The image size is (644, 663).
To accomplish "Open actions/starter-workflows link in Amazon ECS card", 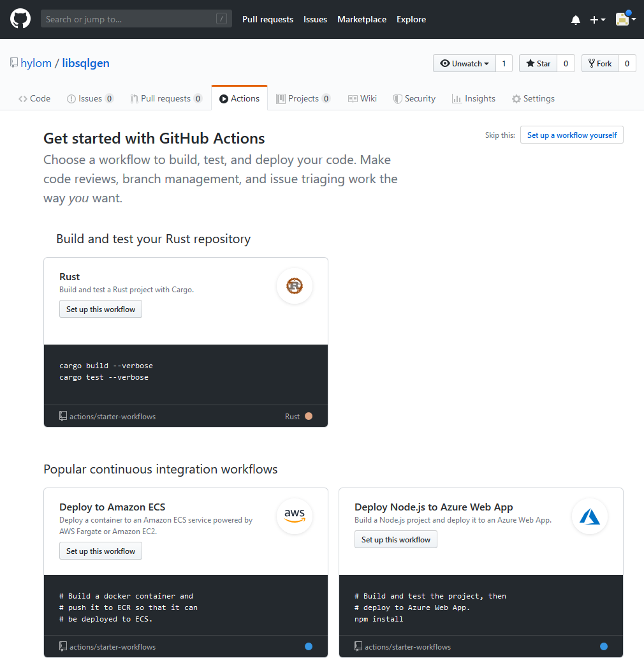I will tap(112, 646).
